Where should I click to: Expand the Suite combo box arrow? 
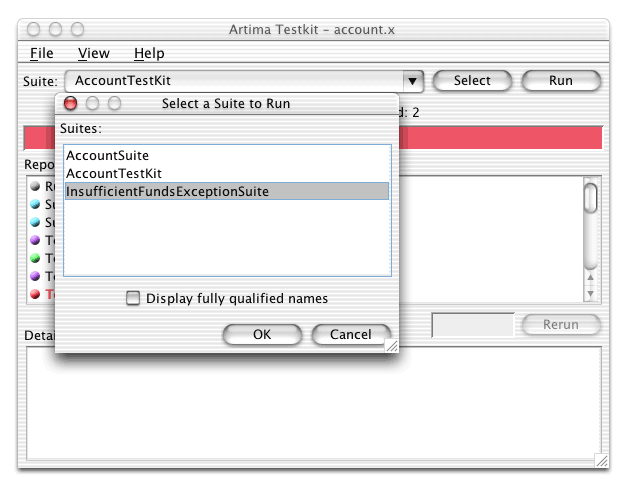point(412,81)
